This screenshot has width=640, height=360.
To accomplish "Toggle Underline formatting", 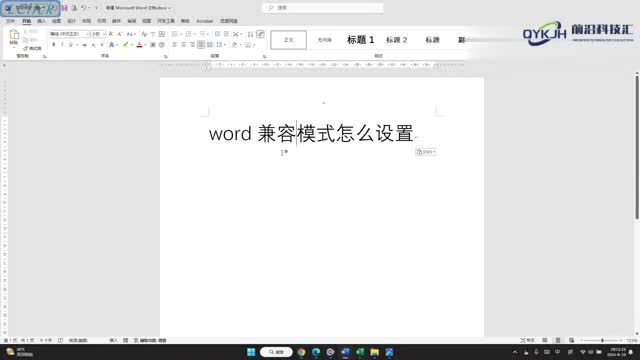I will pos(71,45).
